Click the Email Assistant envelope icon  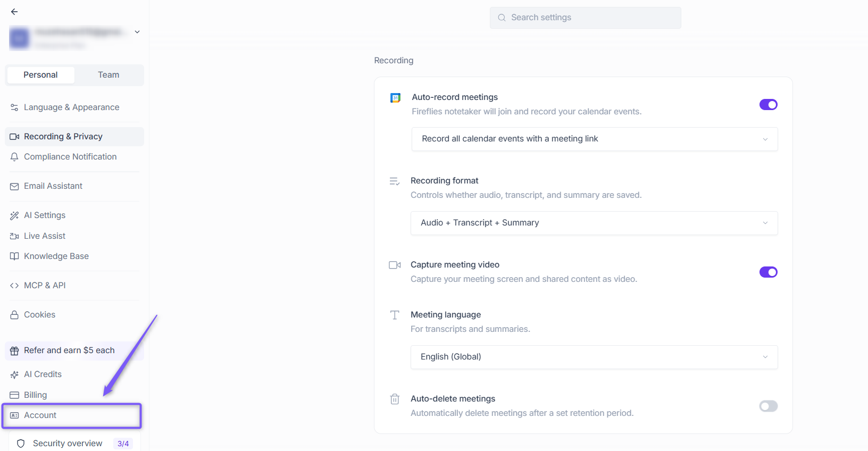(14, 186)
